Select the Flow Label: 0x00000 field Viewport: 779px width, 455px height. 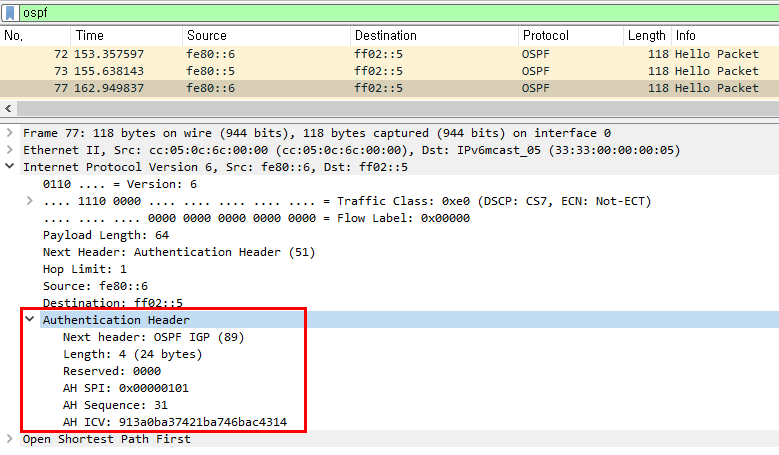(256, 218)
